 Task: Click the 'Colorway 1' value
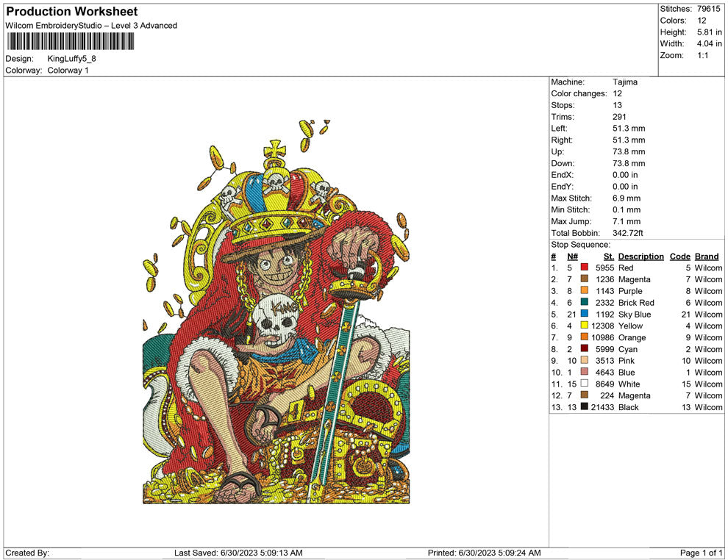coord(68,71)
